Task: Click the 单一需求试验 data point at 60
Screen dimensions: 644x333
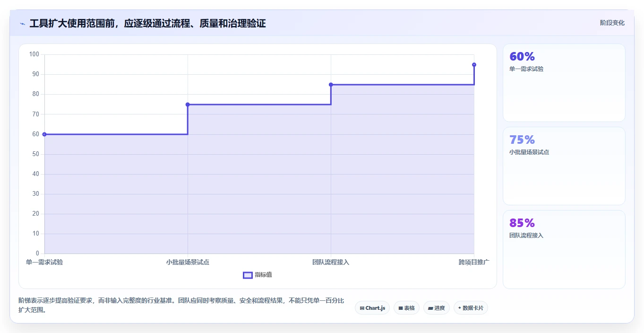Action: [x=44, y=134]
